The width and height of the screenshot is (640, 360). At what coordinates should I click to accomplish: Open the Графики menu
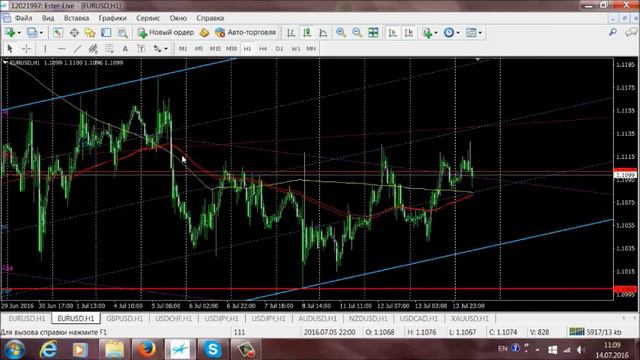click(113, 18)
